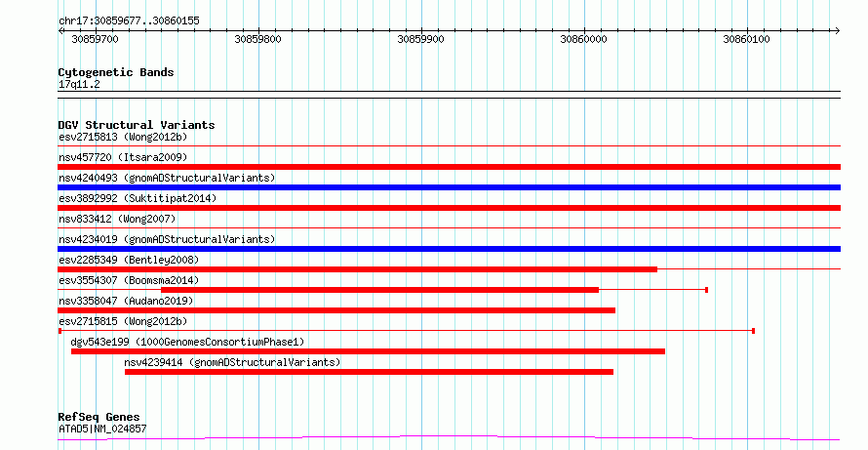The width and height of the screenshot is (868, 450).
Task: Select the thick red bar under esv3554307
Action: [379, 290]
